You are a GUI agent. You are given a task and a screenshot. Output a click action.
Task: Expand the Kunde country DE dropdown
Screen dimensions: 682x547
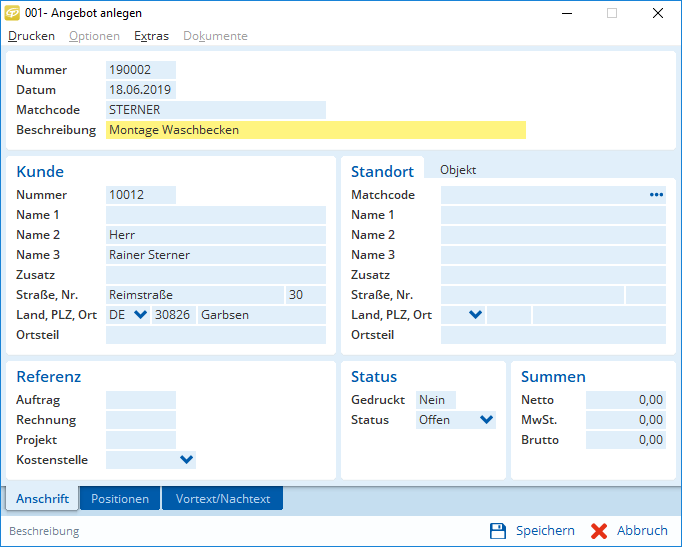(140, 315)
